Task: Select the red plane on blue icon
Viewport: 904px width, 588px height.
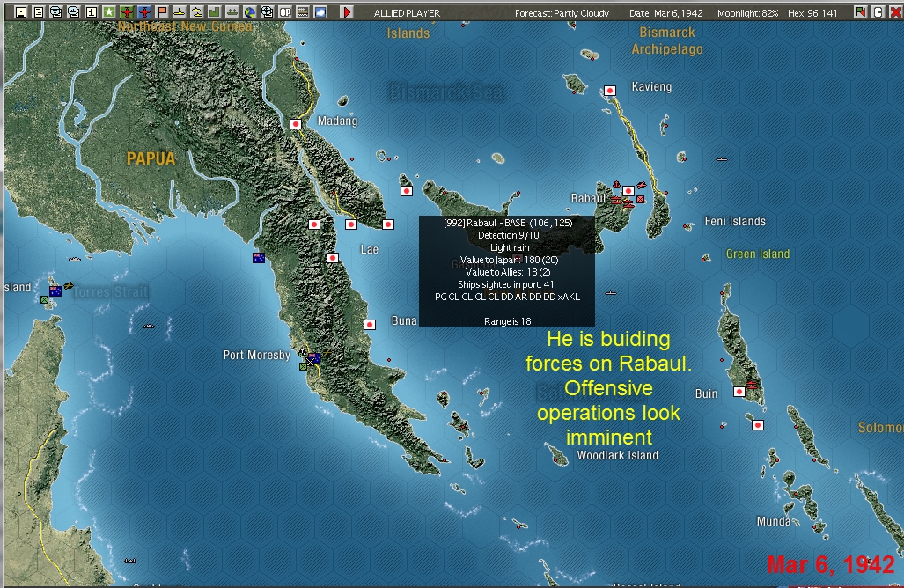Action: [x=144, y=12]
